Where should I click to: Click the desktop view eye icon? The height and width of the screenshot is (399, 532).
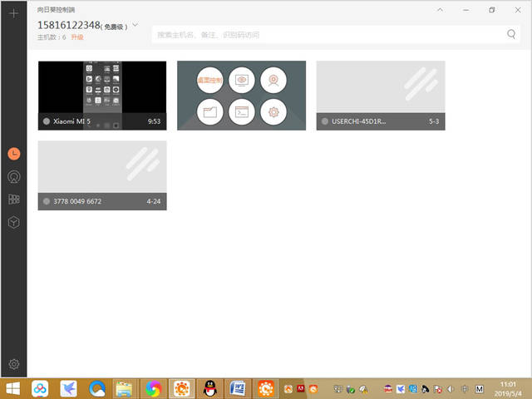click(x=242, y=80)
